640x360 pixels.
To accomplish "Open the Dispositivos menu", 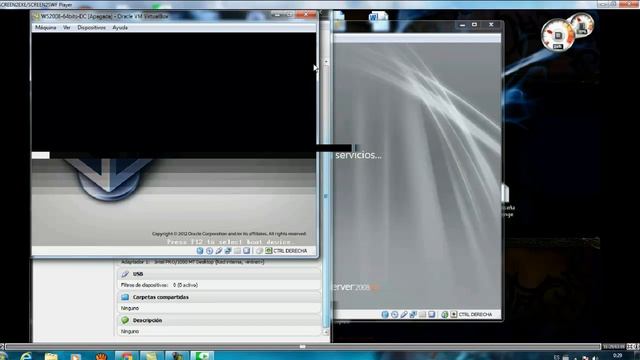I will coord(91,28).
